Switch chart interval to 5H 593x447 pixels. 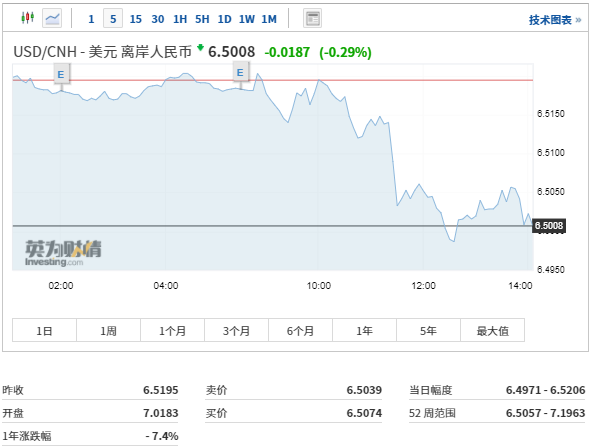pyautogui.click(x=202, y=19)
